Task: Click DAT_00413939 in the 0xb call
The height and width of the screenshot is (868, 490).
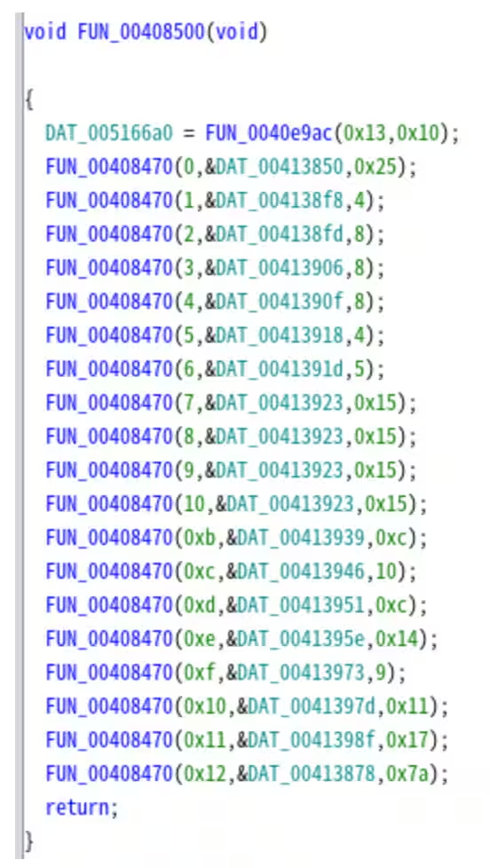Action: [301, 538]
